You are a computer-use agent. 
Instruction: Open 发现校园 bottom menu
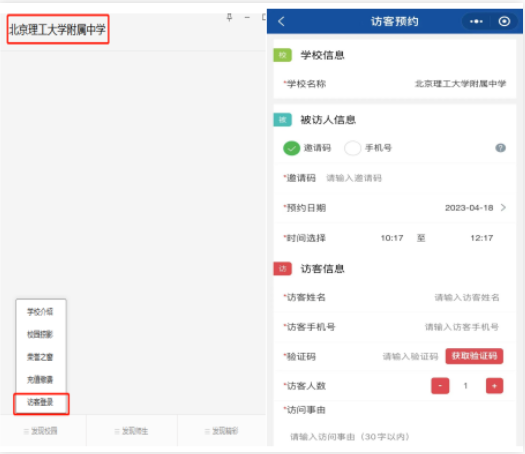41,431
